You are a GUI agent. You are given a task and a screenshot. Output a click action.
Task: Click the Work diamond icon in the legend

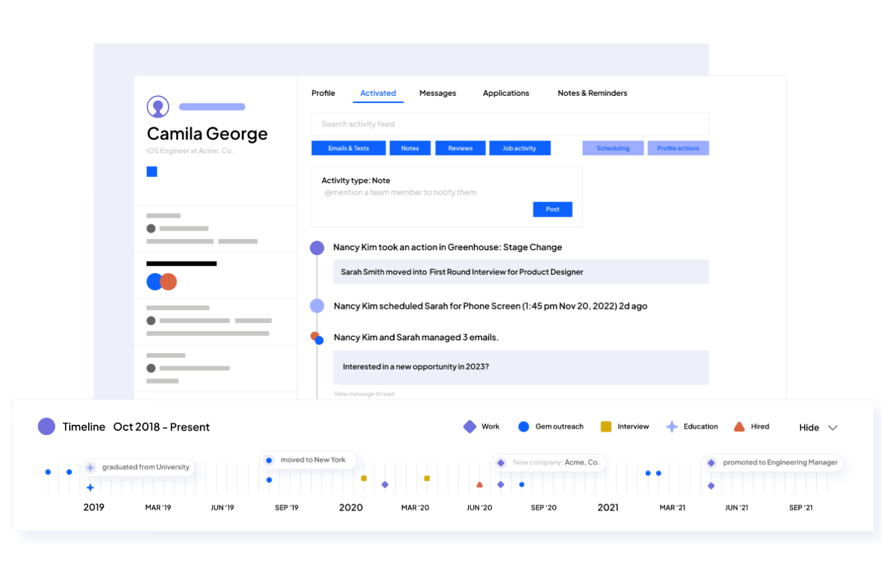coord(470,427)
